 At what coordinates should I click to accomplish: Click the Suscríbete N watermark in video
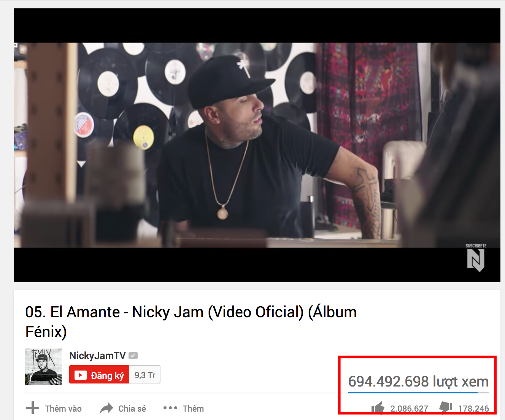[476, 258]
